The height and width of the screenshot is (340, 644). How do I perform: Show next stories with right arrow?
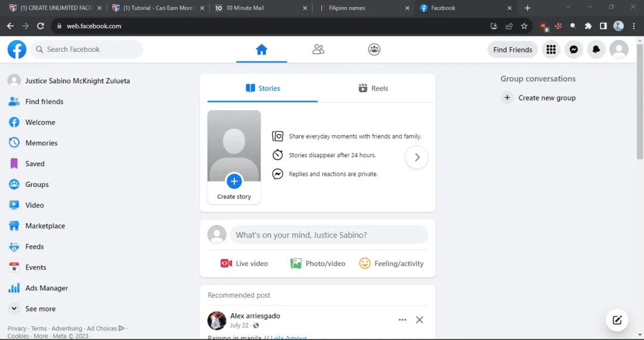(417, 157)
